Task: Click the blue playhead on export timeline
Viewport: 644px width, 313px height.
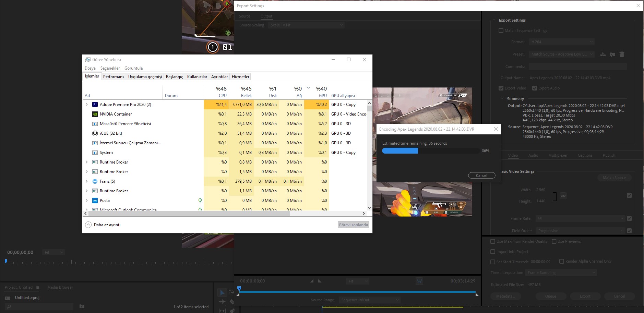Action: click(239, 288)
